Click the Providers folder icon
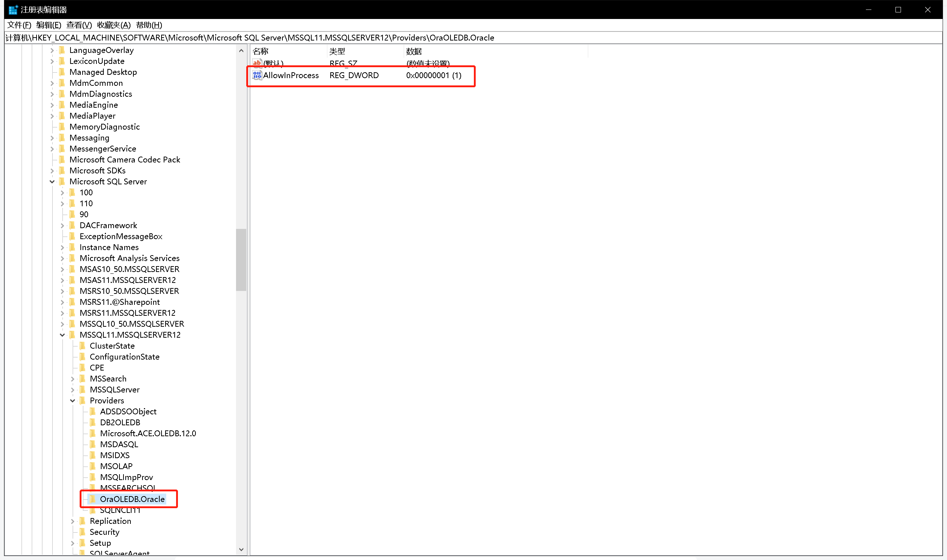The width and height of the screenshot is (947, 560). pyautogui.click(x=83, y=400)
